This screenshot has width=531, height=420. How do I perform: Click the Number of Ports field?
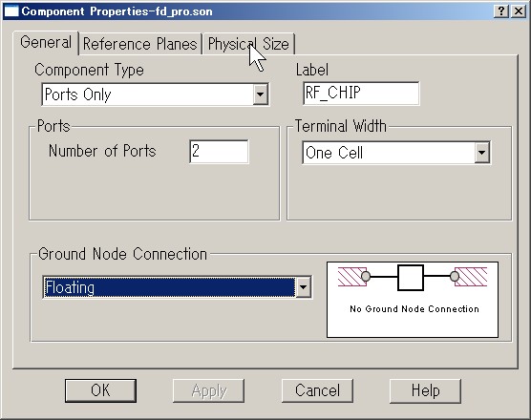click(x=219, y=151)
